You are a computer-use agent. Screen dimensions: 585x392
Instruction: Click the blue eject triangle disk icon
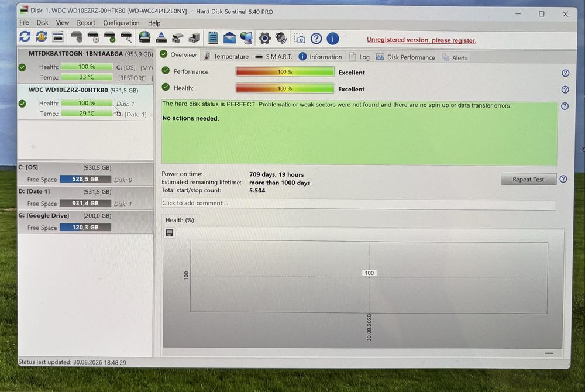click(161, 37)
